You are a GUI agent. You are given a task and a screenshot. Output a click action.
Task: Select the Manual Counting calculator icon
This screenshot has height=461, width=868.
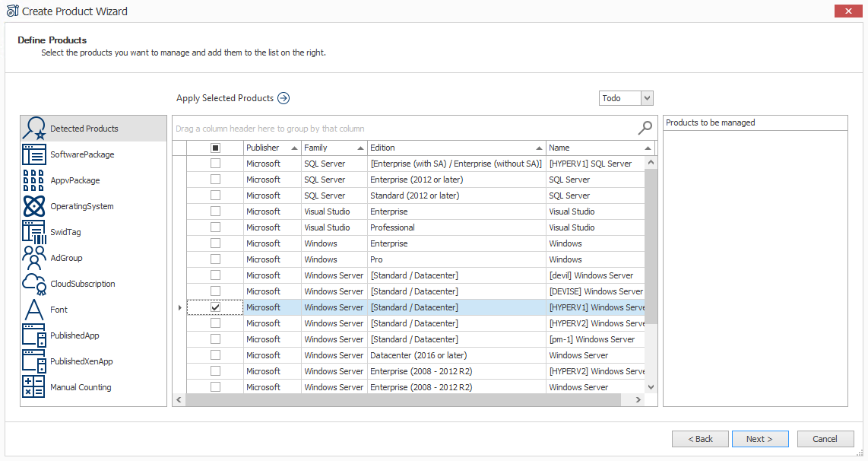(x=33, y=386)
